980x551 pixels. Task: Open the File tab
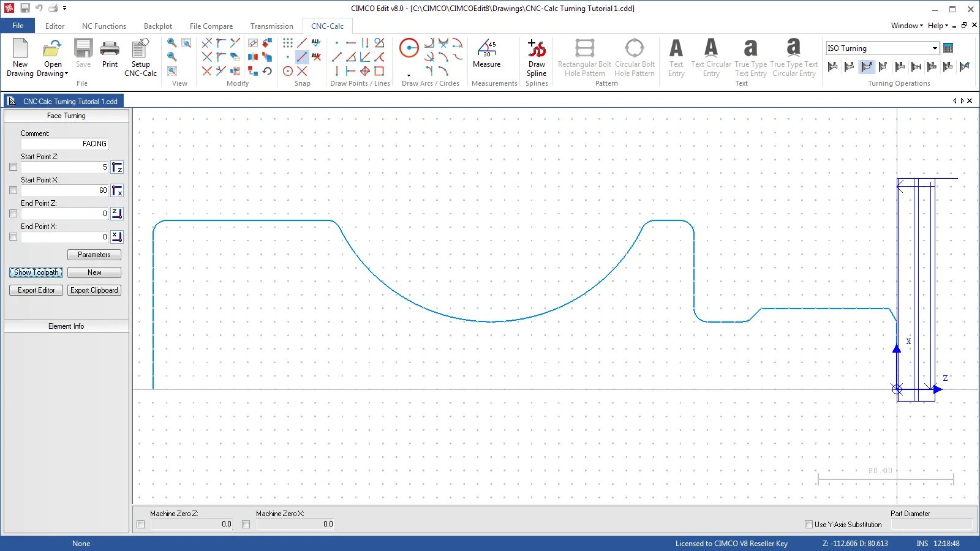pyautogui.click(x=18, y=26)
